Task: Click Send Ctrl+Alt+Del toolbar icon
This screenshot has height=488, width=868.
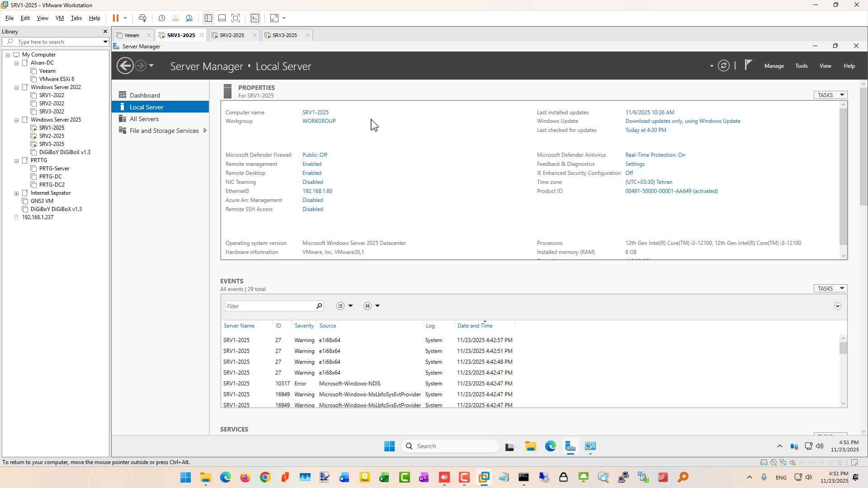Action: (x=142, y=18)
